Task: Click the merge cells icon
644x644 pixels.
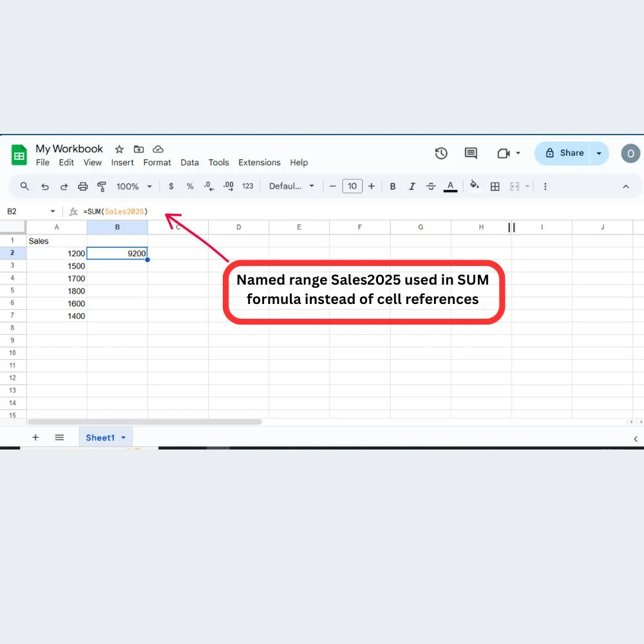Action: [x=515, y=187]
